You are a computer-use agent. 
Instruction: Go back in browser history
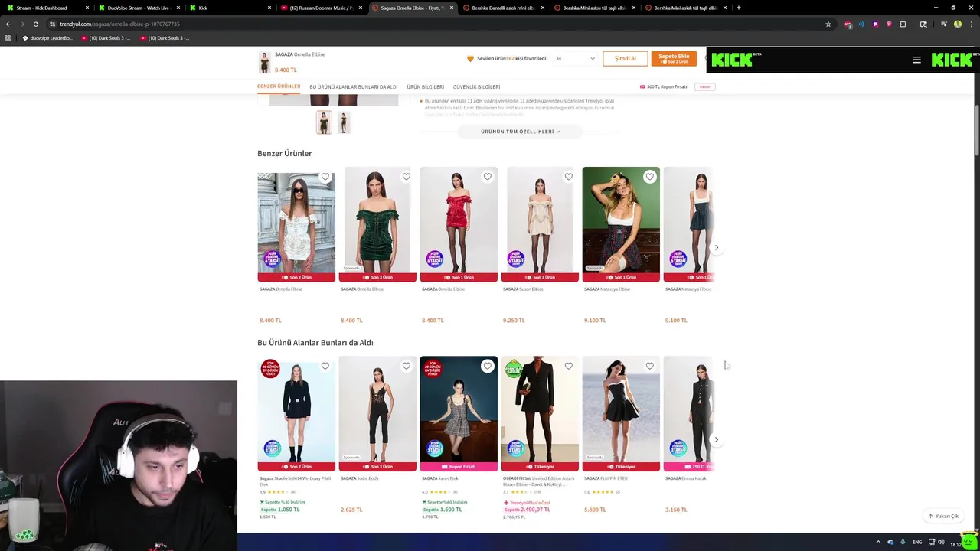click(x=8, y=24)
